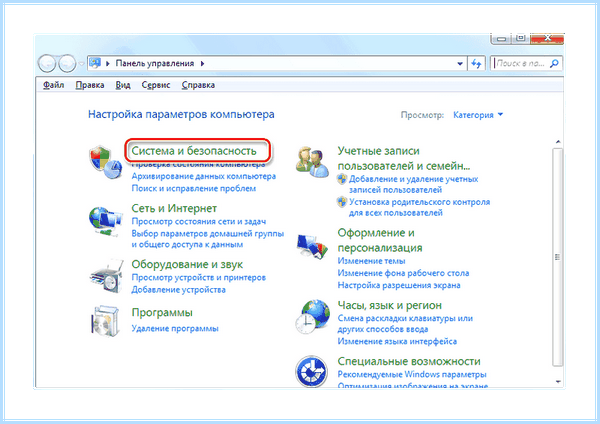
Task: Open Поиск и исправление проблем link
Action: point(194,188)
